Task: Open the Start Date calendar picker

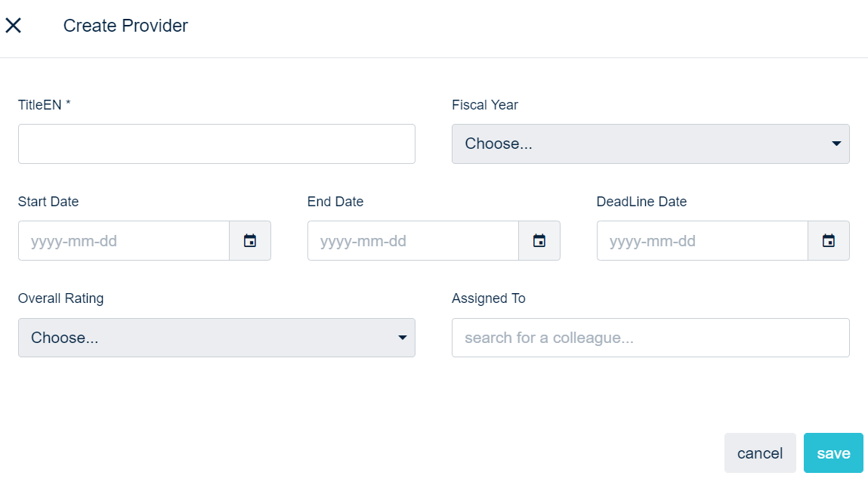Action: coord(250,241)
